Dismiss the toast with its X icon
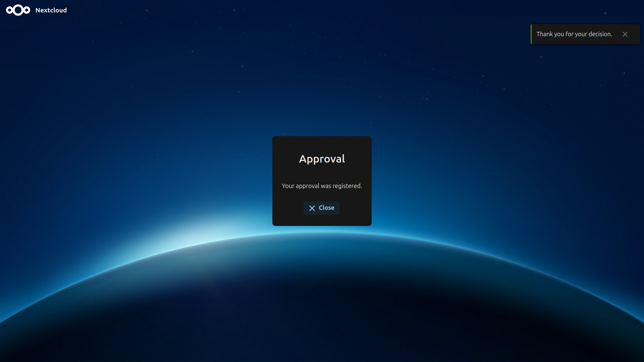 pyautogui.click(x=625, y=34)
